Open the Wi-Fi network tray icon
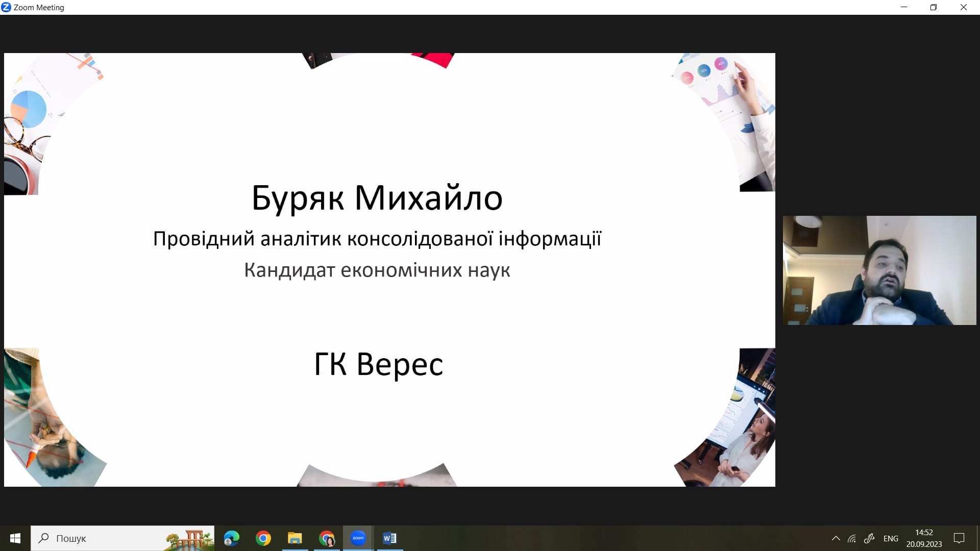The width and height of the screenshot is (980, 551). (x=852, y=538)
